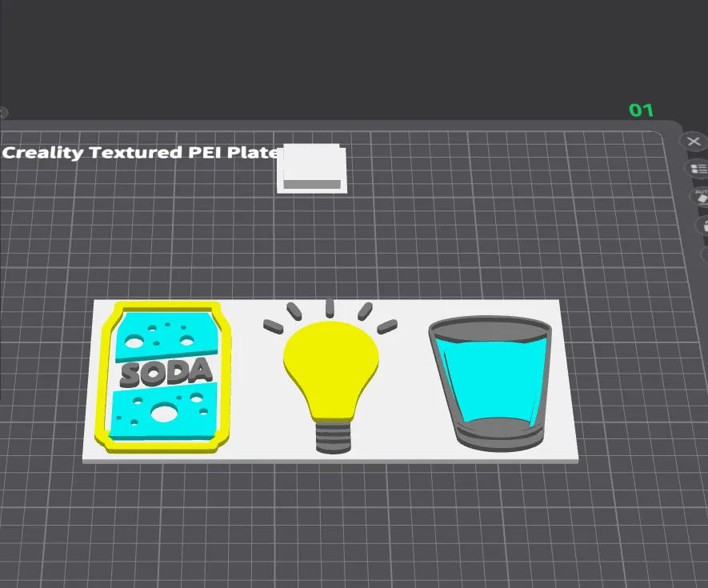Image resolution: width=708 pixels, height=588 pixels.
Task: Select the cyan water in the glass
Action: 492,379
